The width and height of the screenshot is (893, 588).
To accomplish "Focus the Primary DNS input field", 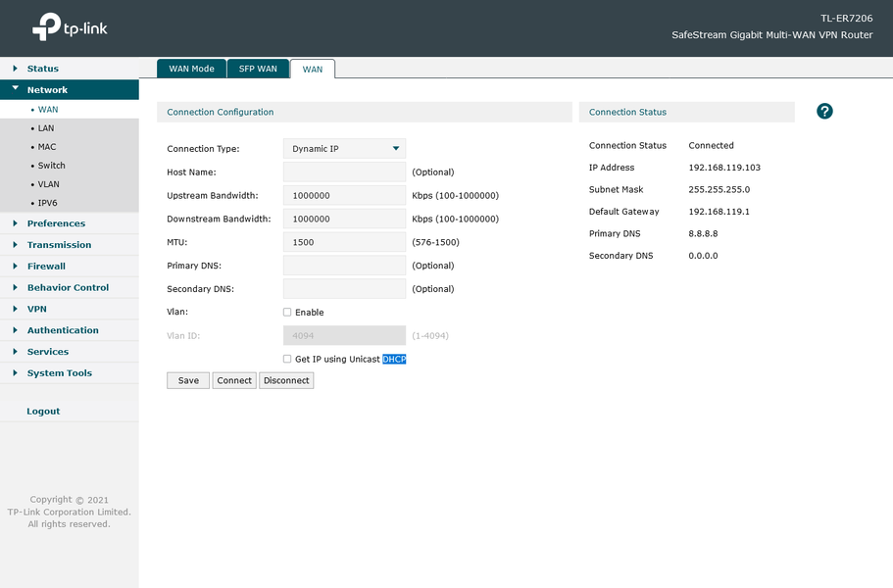I will 344,266.
